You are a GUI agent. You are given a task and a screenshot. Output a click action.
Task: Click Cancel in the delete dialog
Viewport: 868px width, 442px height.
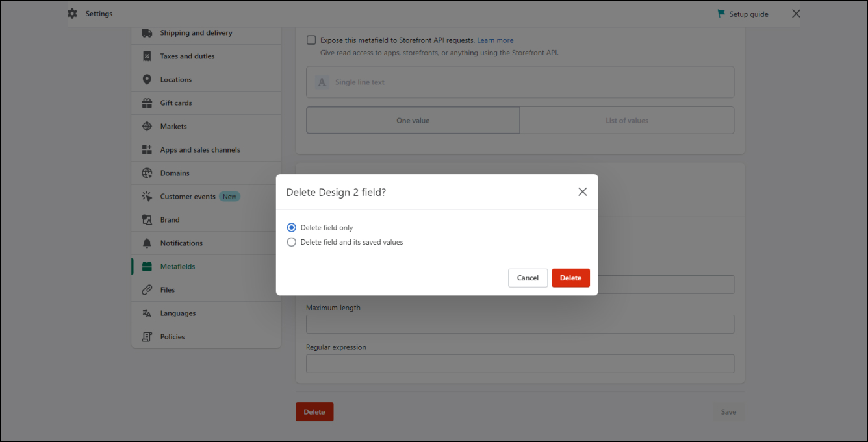528,278
